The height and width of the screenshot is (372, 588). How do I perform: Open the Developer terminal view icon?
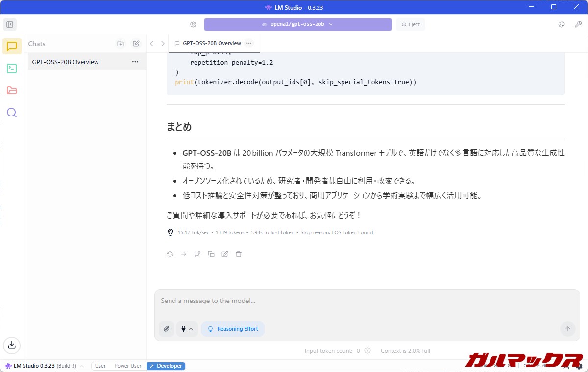[12, 69]
